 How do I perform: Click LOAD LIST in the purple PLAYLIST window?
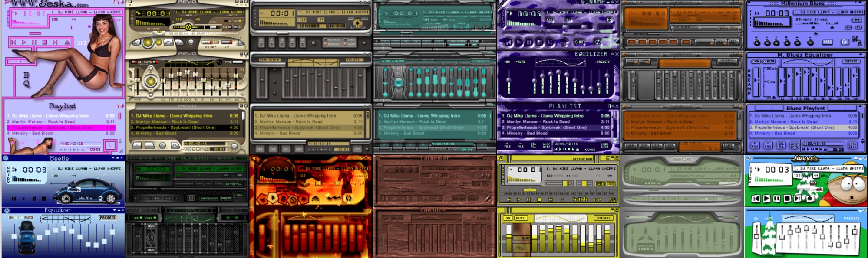[x=605, y=145]
